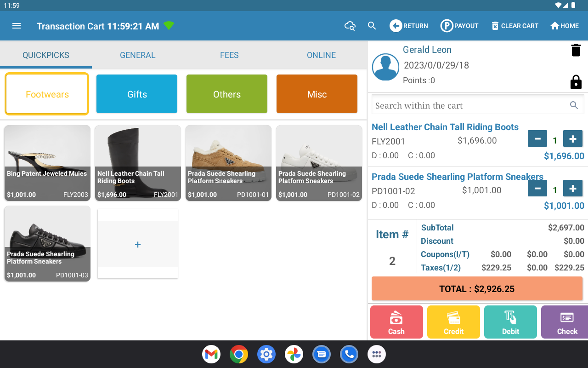Tap the Points :0 text
Screen dimensions: 588x368
419,80
